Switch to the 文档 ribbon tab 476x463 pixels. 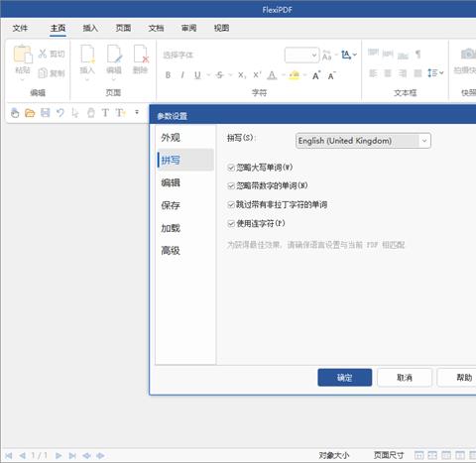point(156,28)
